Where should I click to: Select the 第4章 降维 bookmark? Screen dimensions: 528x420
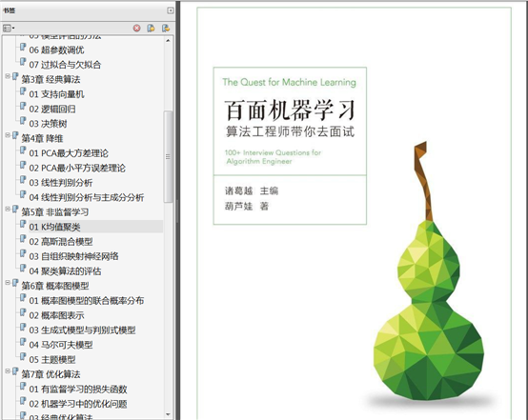click(42, 138)
